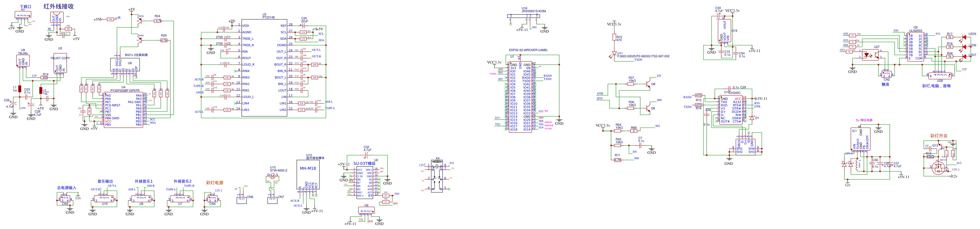Click the 外接音乐2 connector label
This screenshot has height=229, width=980.
point(182,181)
